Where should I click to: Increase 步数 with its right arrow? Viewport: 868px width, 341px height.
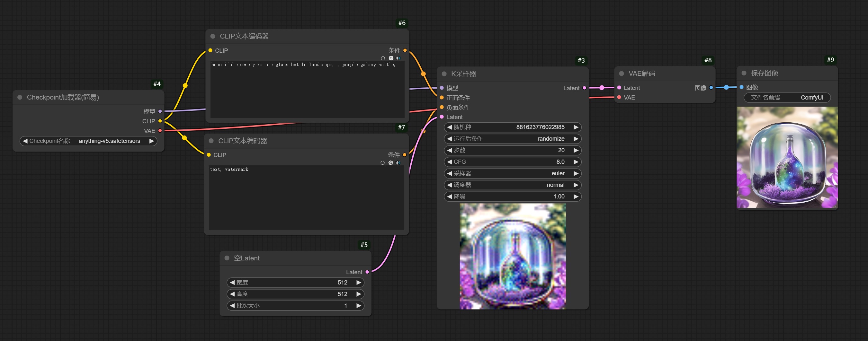click(x=576, y=150)
